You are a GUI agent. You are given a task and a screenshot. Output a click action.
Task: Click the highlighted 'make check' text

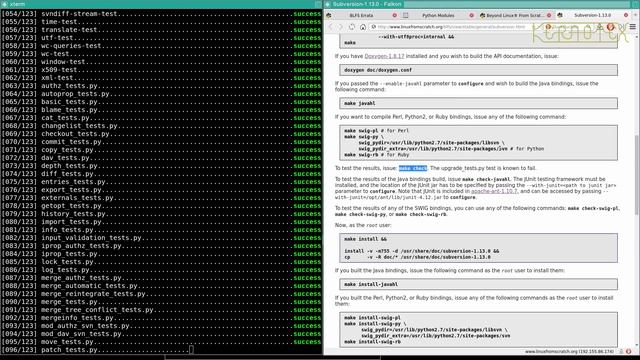click(x=413, y=168)
